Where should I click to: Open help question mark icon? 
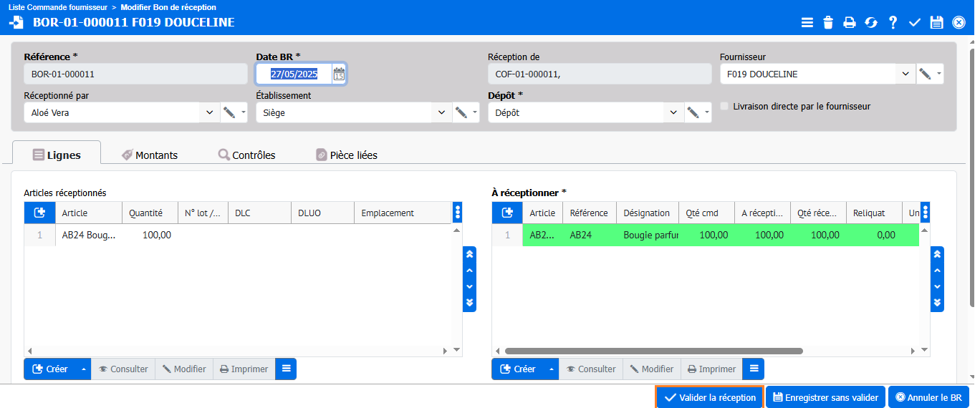893,22
